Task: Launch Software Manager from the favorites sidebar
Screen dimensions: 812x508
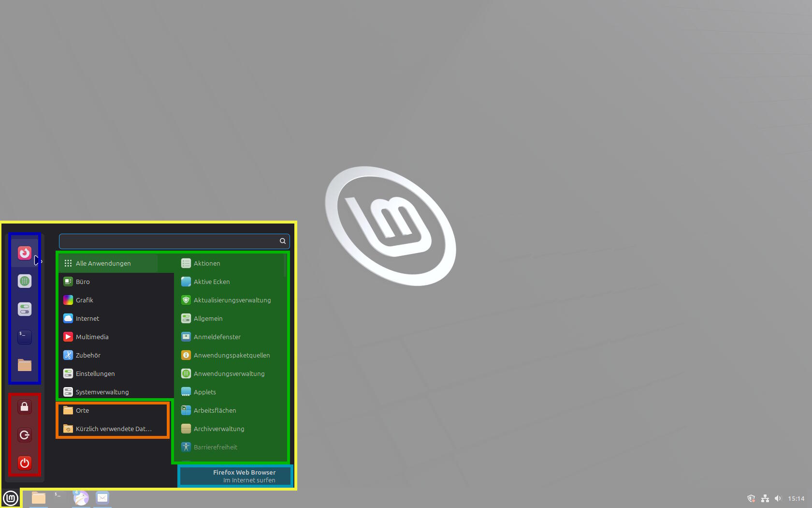Action: click(x=25, y=281)
